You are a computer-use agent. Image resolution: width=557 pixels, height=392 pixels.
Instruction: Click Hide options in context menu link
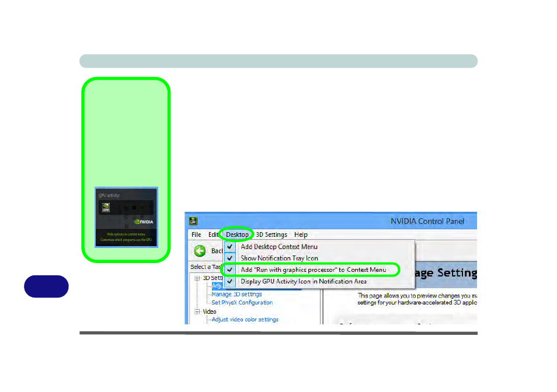126,234
